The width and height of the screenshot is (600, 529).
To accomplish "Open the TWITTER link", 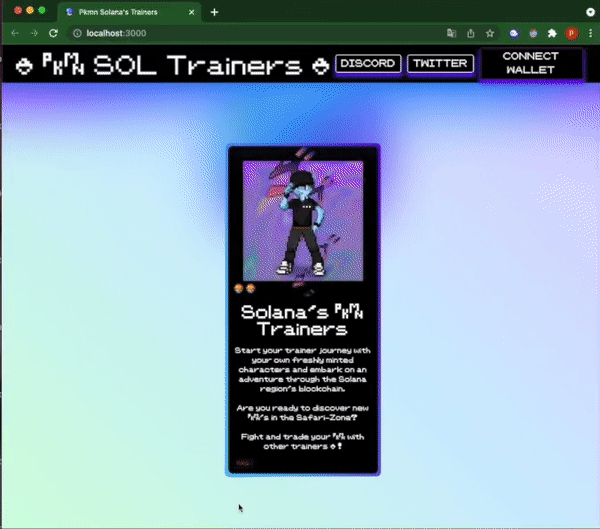I will click(x=440, y=64).
